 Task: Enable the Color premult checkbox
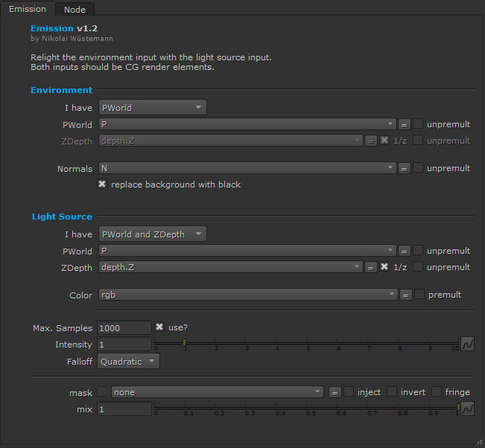tap(419, 295)
